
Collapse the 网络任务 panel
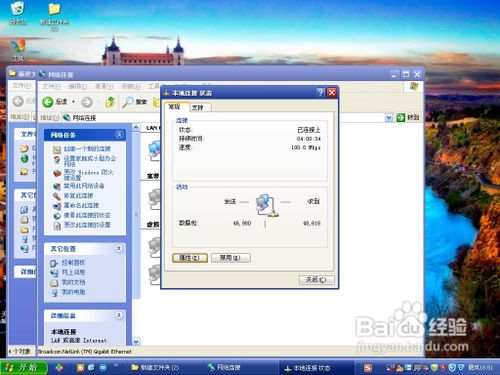pos(119,135)
